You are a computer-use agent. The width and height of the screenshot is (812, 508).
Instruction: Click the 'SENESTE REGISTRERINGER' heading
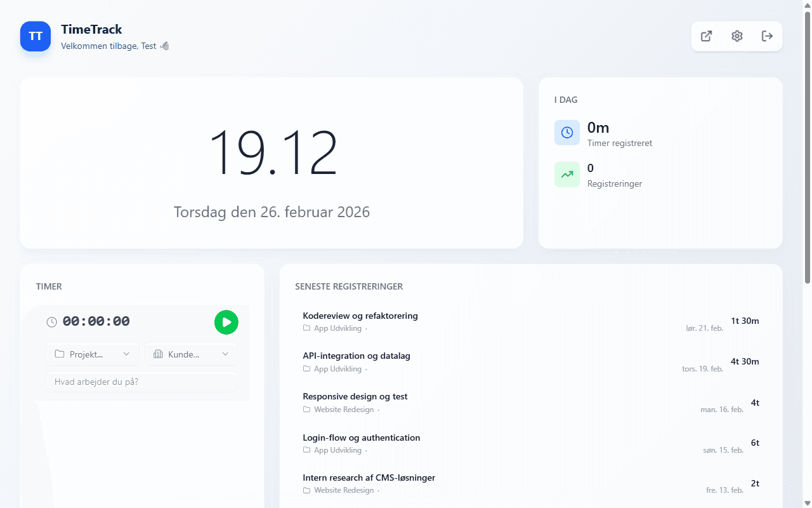click(x=349, y=286)
